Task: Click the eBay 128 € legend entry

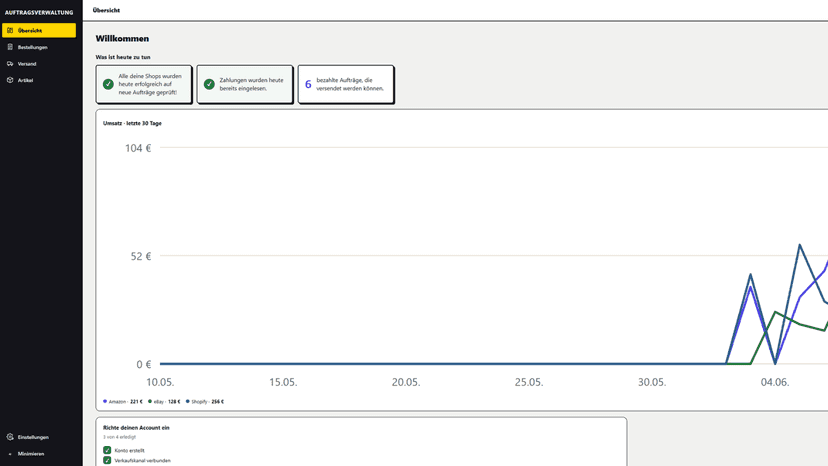Action: [164, 402]
